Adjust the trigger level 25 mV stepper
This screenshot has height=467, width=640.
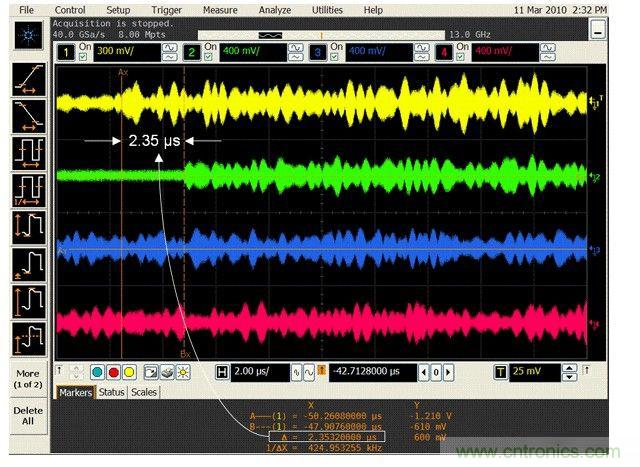569,372
